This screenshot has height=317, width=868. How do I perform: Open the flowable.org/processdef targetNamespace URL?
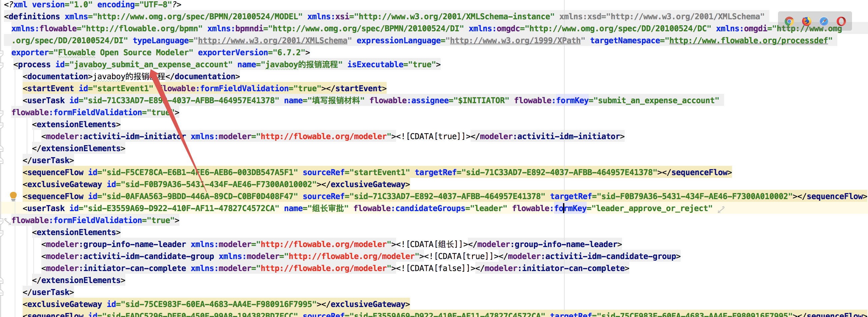point(748,40)
